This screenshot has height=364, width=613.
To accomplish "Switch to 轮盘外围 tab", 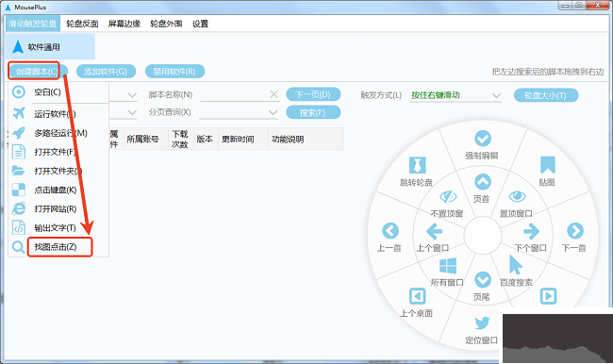I will click(x=166, y=24).
